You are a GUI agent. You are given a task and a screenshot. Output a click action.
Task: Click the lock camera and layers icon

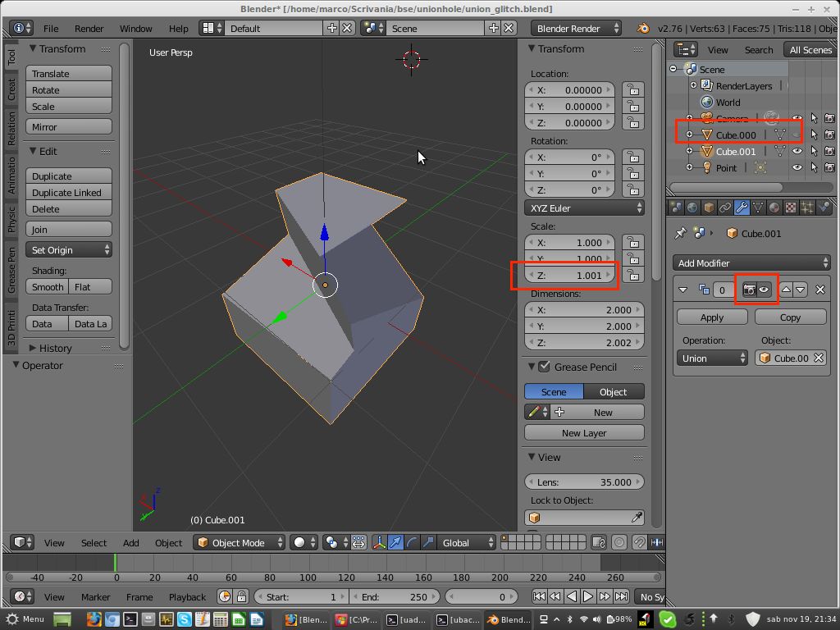pos(598,543)
